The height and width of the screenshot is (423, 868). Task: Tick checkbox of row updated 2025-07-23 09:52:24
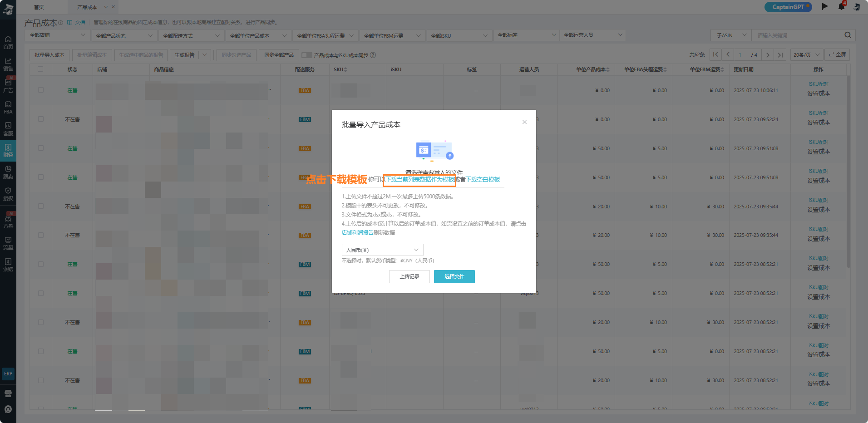(41, 119)
